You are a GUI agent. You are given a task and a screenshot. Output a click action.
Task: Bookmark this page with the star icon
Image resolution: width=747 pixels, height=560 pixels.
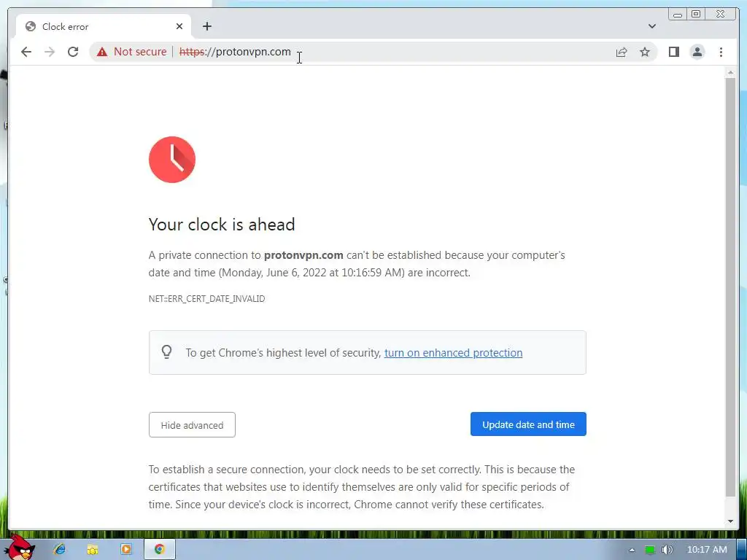[x=645, y=52]
